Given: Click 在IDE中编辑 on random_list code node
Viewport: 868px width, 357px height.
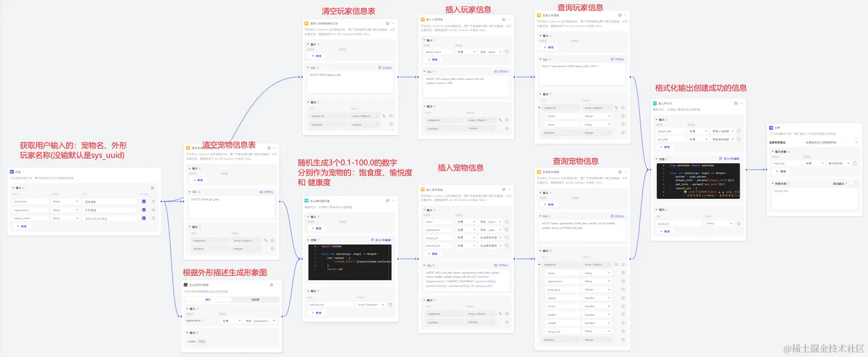Looking at the screenshot, I should 381,240.
